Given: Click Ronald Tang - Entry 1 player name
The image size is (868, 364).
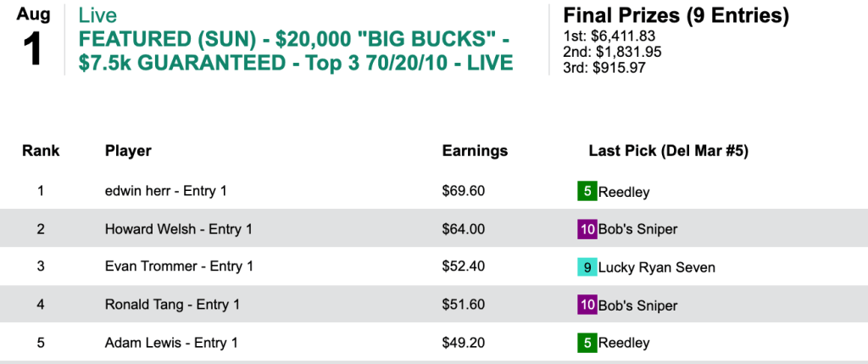Looking at the screenshot, I should 172,305.
